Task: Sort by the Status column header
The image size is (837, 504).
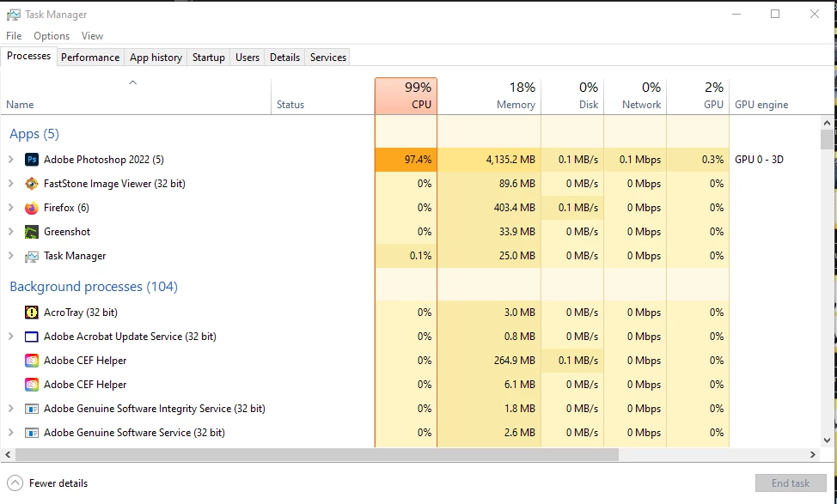Action: pos(323,96)
